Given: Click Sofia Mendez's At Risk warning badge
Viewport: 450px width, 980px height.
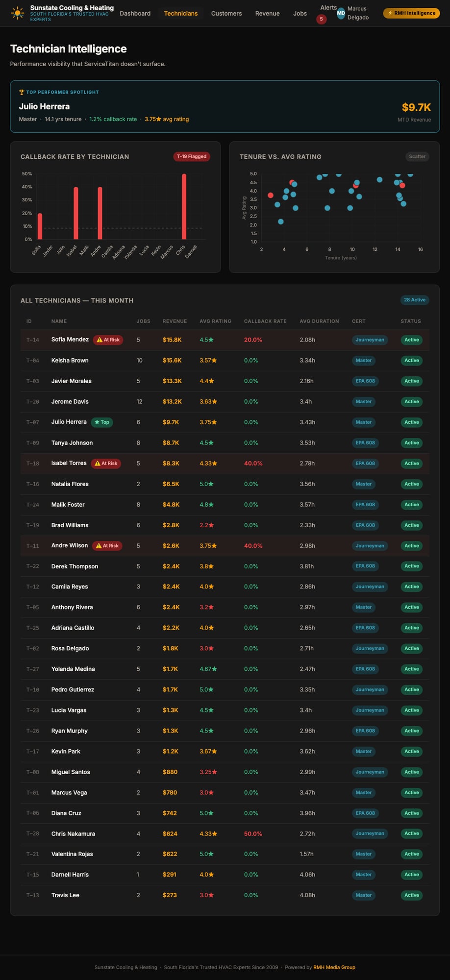Looking at the screenshot, I should click(108, 340).
